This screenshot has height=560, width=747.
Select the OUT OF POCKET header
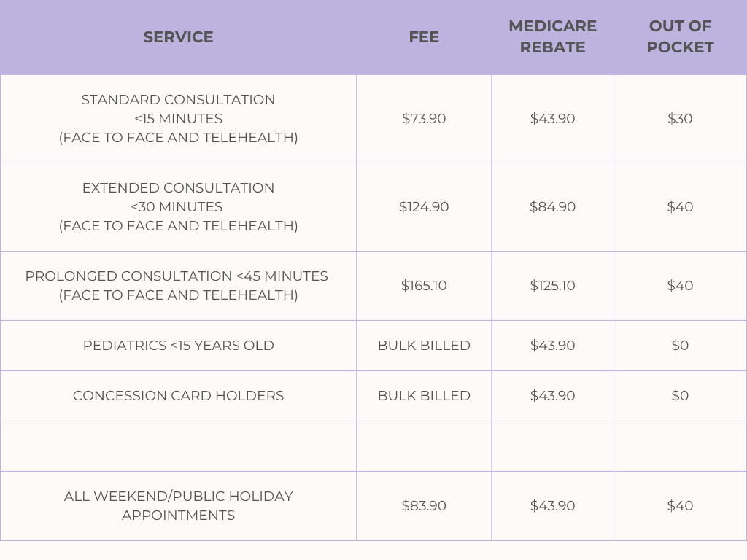pyautogui.click(x=681, y=37)
